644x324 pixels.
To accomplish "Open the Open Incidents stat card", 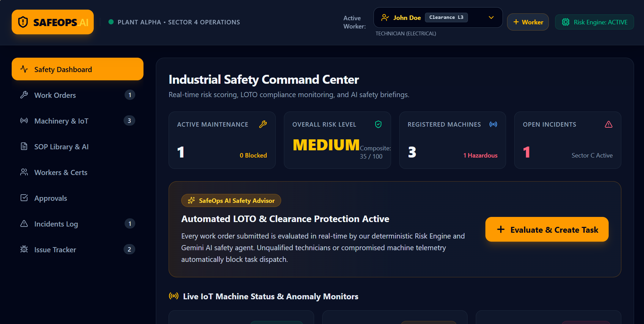I will [x=568, y=140].
